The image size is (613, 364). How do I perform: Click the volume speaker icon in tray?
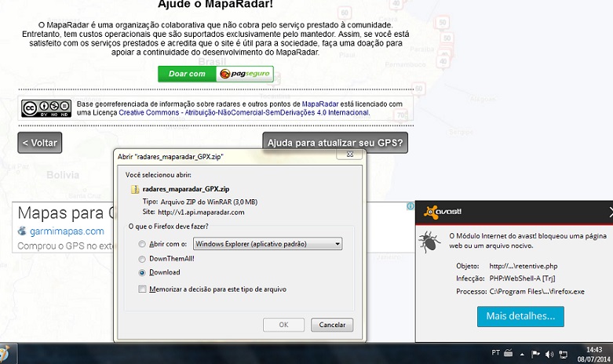pos(549,355)
